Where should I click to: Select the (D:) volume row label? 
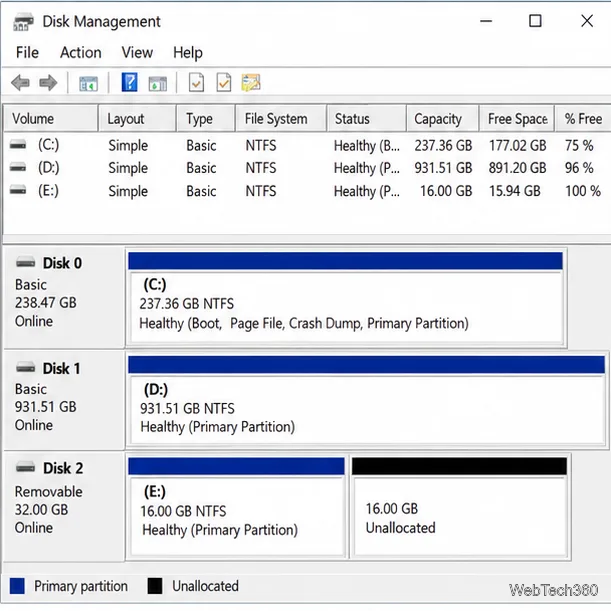tap(48, 168)
